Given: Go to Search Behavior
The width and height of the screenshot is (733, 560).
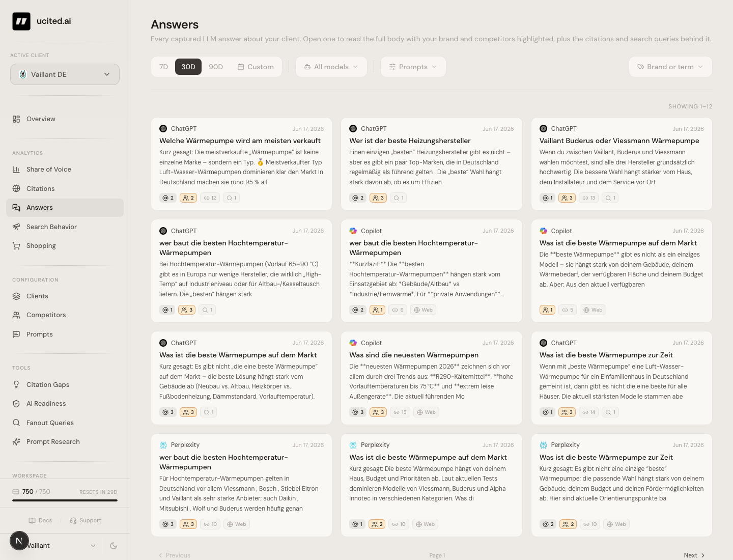Looking at the screenshot, I should tap(65, 227).
